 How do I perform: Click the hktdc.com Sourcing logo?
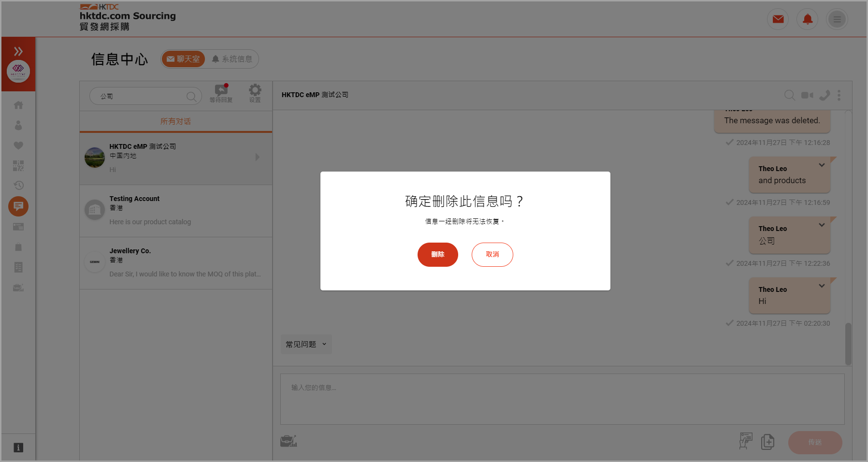[x=128, y=17]
